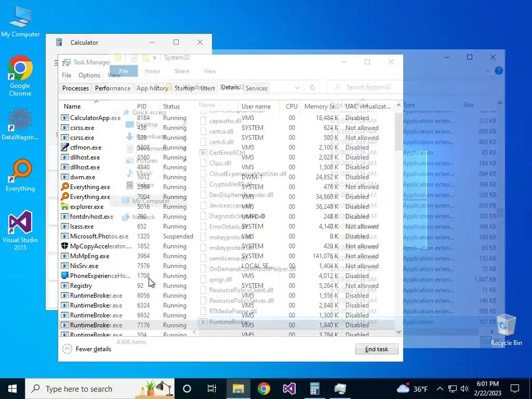The height and width of the screenshot is (399, 532).
Task: Click the CalculatorApp.exe process icon
Action: coord(64,118)
